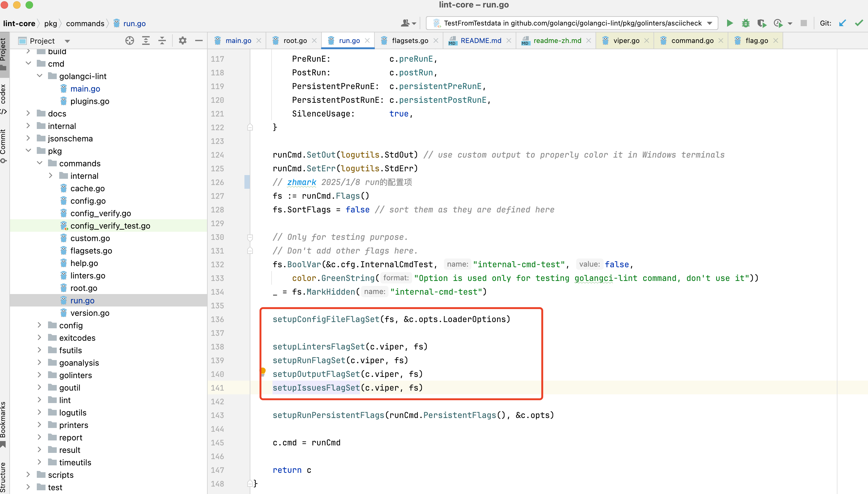Screen dimensions: 868x494
Task: Switch to the flagsets.go tab
Action: 410,41
